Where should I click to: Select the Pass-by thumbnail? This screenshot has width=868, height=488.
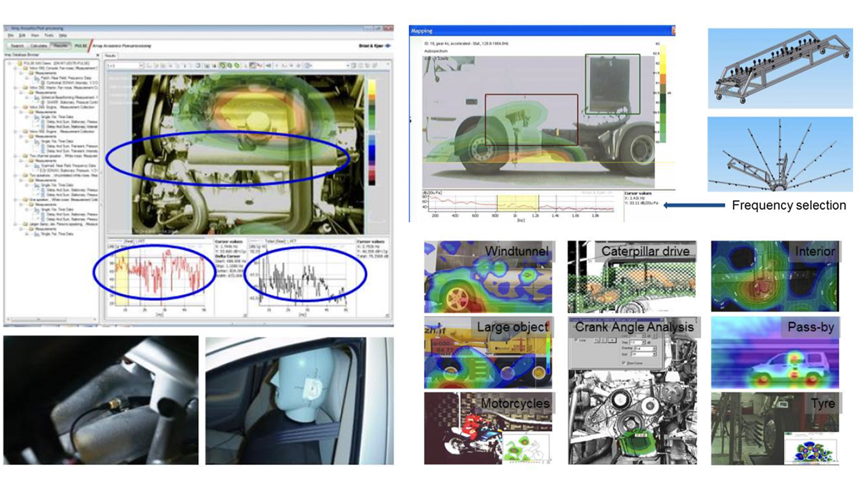pos(774,353)
